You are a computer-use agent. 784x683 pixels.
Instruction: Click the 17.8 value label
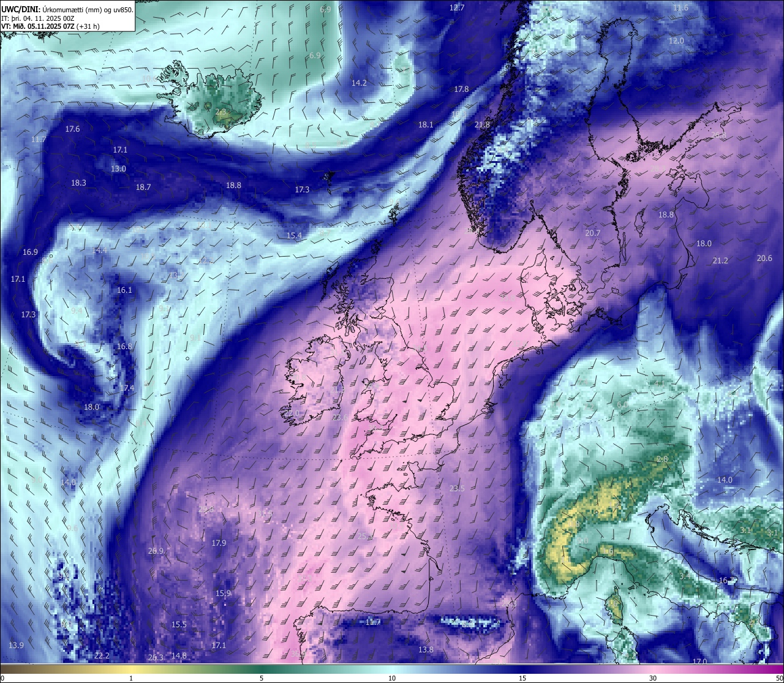point(461,89)
